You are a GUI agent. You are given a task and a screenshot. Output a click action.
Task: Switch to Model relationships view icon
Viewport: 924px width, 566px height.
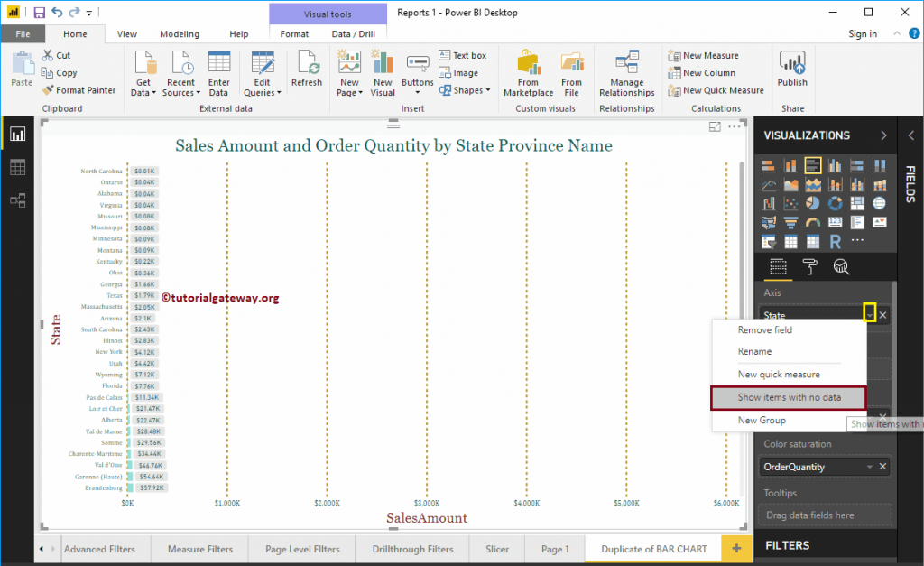18,200
